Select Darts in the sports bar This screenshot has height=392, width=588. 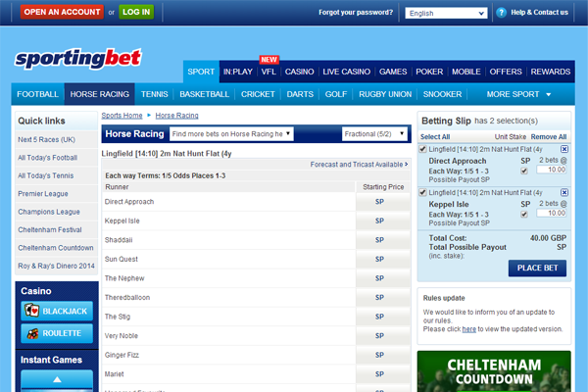click(x=300, y=94)
